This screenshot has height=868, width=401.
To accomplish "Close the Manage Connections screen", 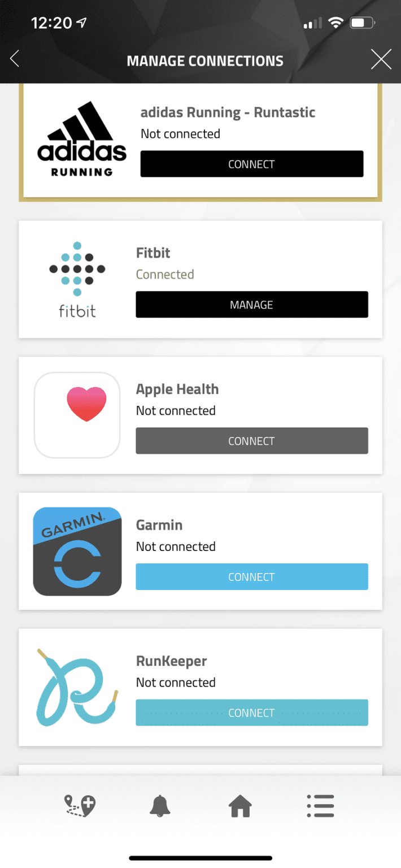I will point(381,59).
